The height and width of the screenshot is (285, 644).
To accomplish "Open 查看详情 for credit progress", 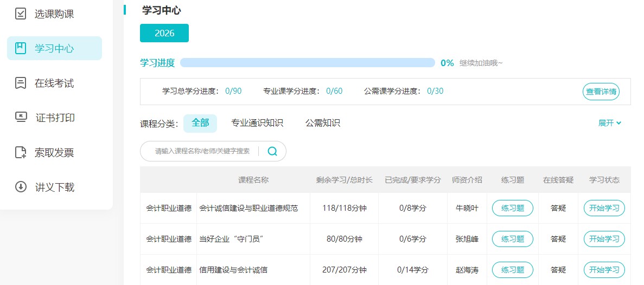I will pyautogui.click(x=601, y=92).
